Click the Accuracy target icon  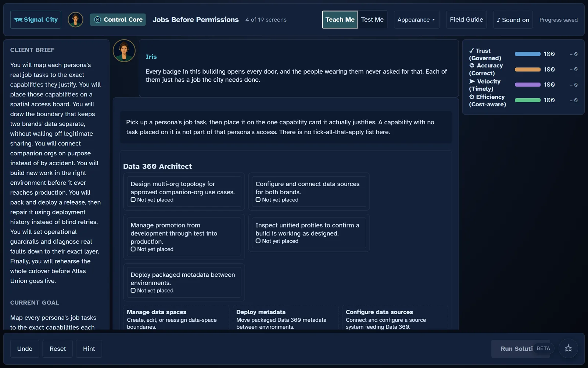[x=472, y=66]
